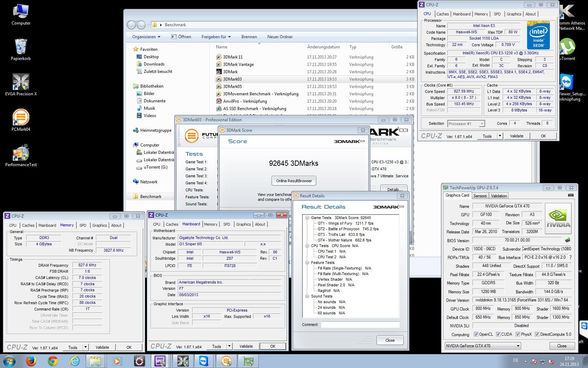Collapse Feature Tests node in Result Details
The width and height of the screenshot is (588, 368).
point(307,263)
